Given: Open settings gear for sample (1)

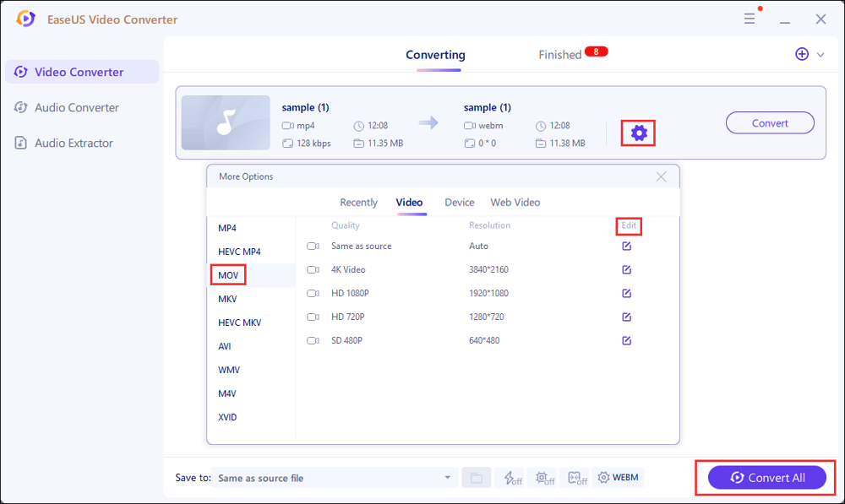Looking at the screenshot, I should 639,133.
